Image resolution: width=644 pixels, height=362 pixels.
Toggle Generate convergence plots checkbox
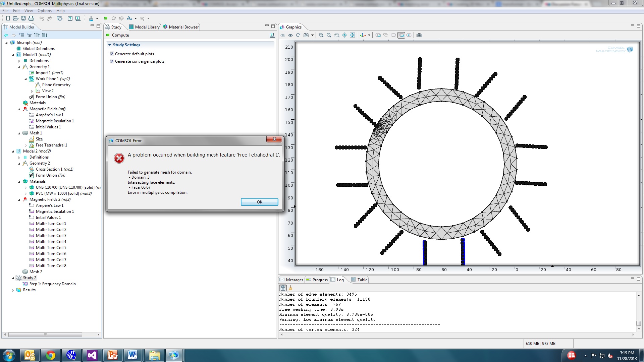(112, 61)
